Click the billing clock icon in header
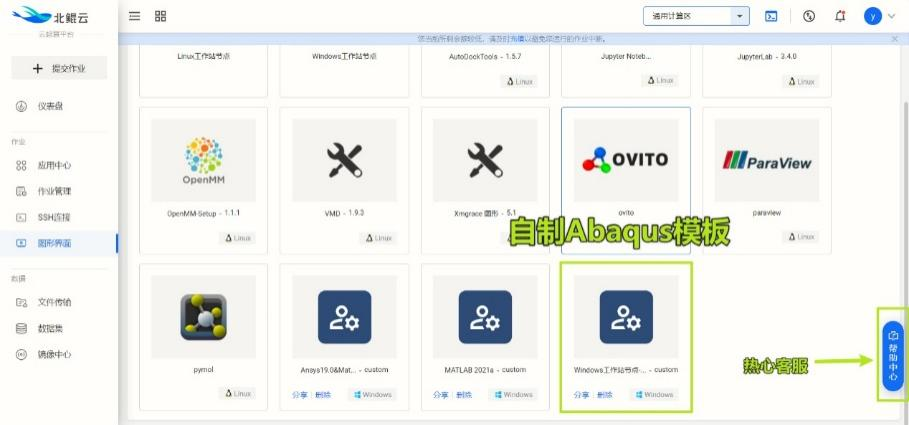The height and width of the screenshot is (425, 909). (x=809, y=16)
